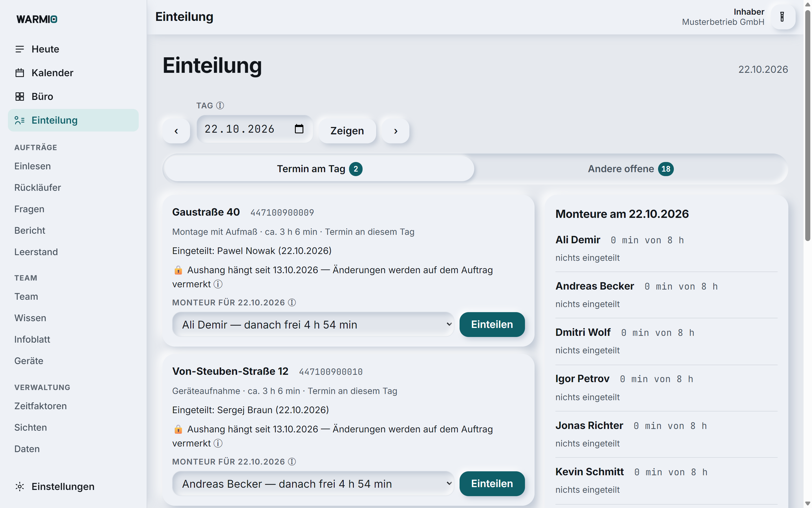812x508 pixels.
Task: Go to previous day arrow
Action: coord(176,131)
